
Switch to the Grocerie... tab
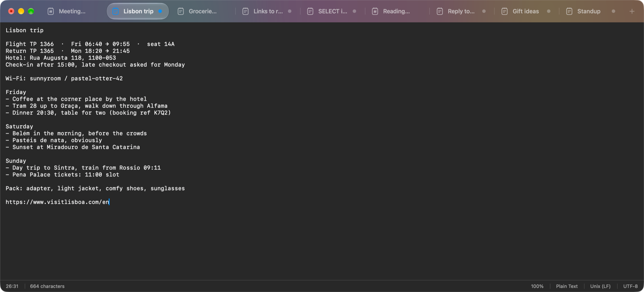pos(203,11)
